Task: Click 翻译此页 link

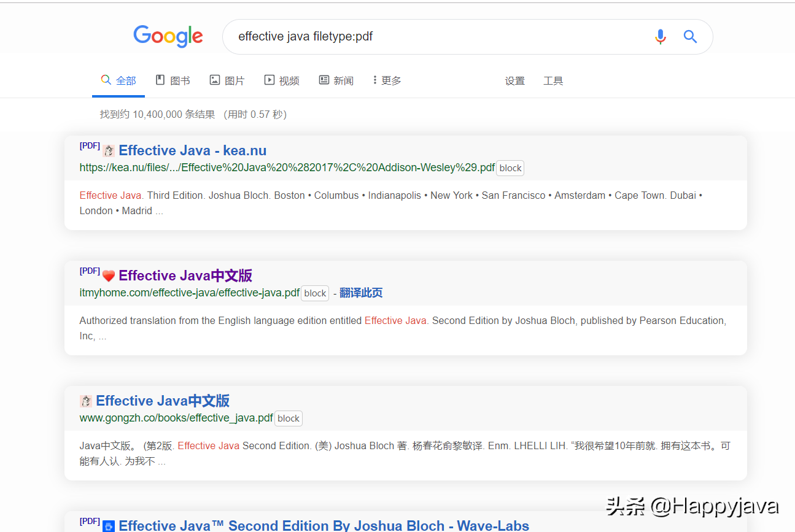Action: [361, 293]
